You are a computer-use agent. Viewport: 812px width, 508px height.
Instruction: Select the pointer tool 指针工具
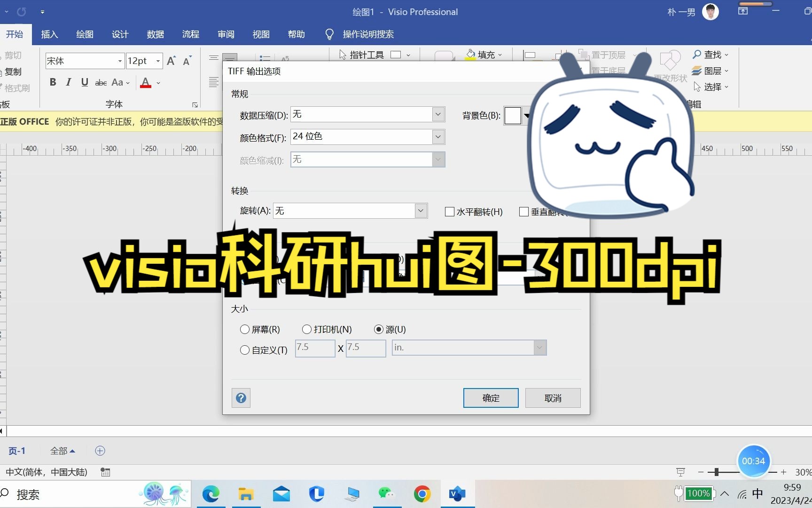tap(361, 55)
